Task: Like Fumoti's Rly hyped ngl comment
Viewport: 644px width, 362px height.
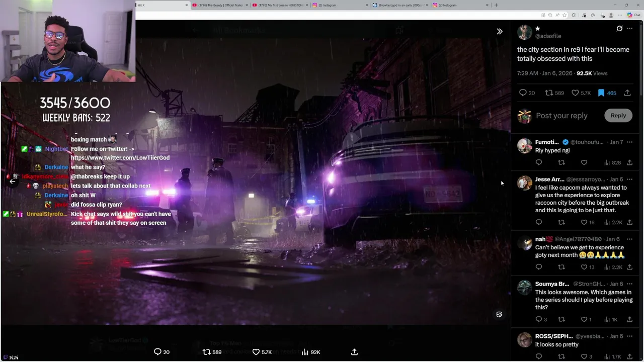Action: click(584, 162)
